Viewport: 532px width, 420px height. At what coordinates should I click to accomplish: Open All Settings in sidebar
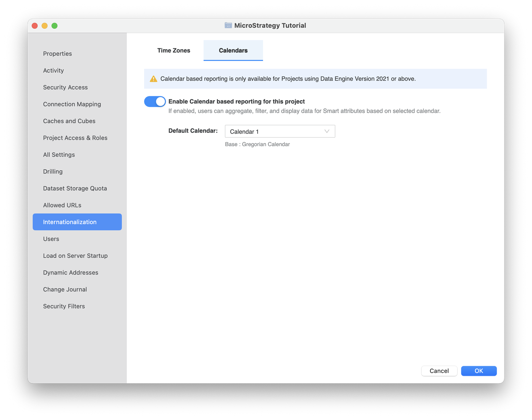point(59,155)
